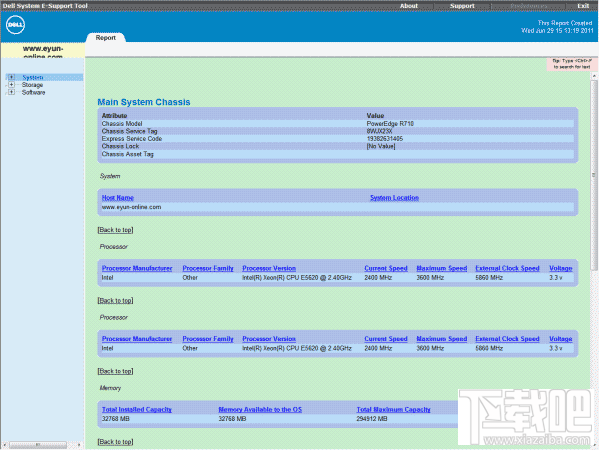The height and width of the screenshot is (450, 599).
Task: Click the Dell logo icon
Action: 15,25
